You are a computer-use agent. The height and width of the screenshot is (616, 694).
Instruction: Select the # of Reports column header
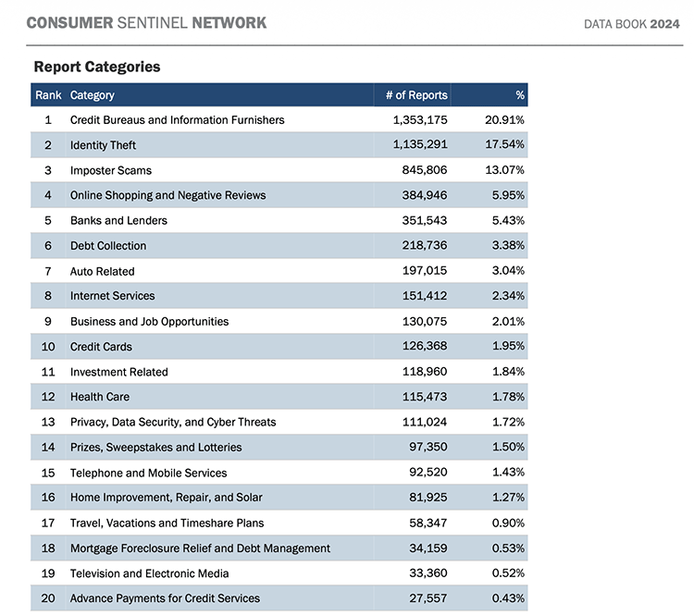(415, 95)
